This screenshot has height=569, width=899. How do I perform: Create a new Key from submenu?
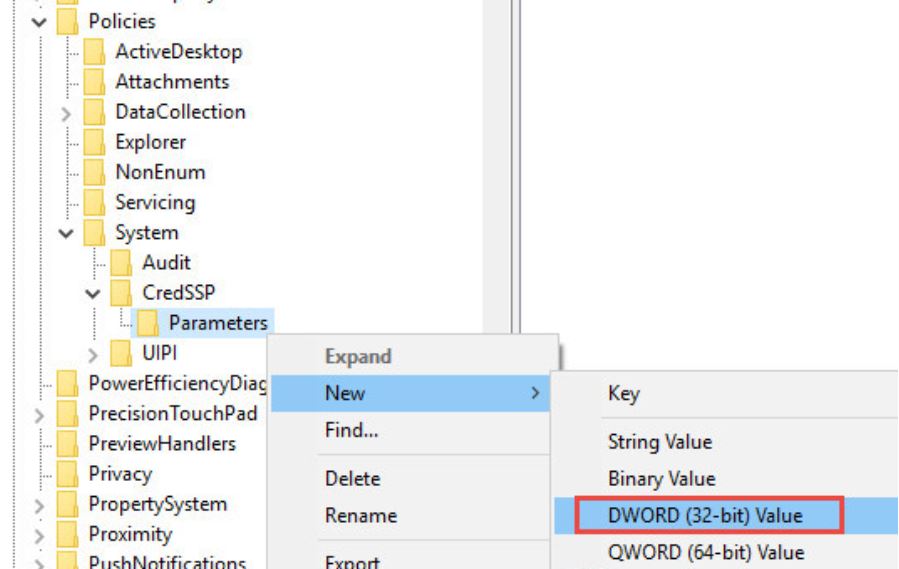(x=623, y=393)
